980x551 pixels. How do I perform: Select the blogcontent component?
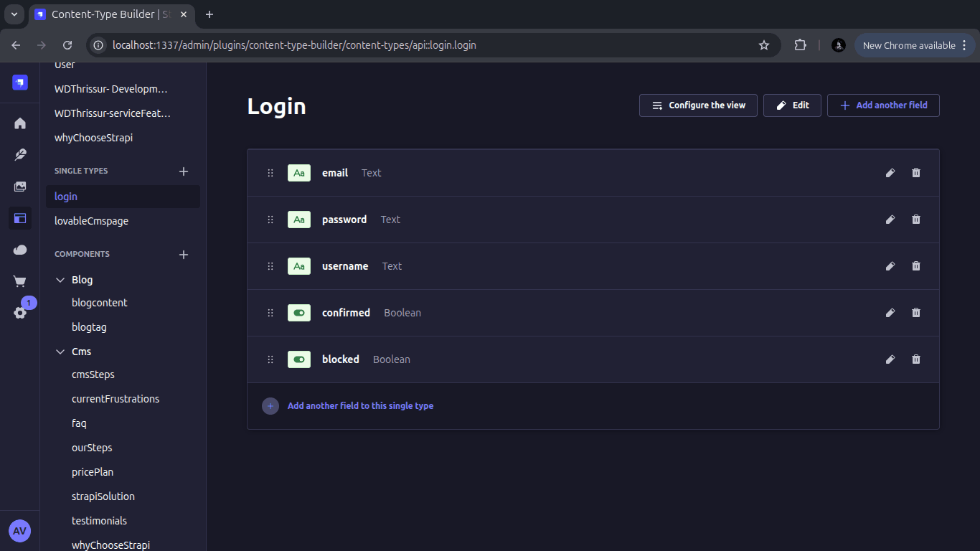(x=100, y=303)
